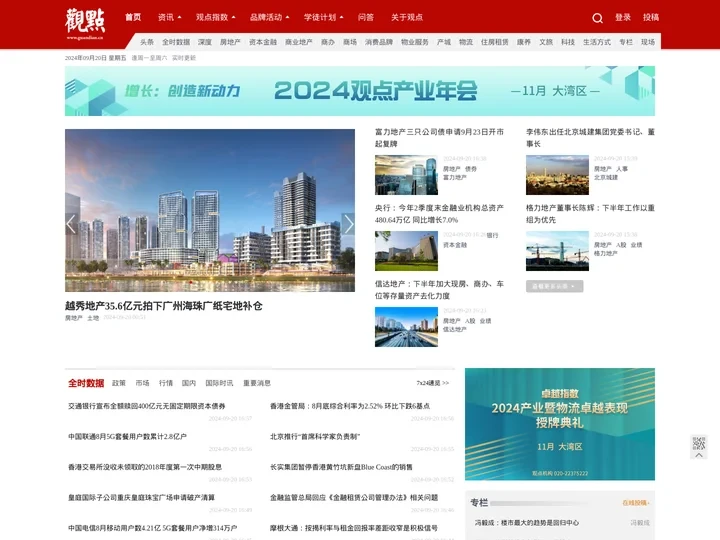Click the 登录 login link

(623, 17)
